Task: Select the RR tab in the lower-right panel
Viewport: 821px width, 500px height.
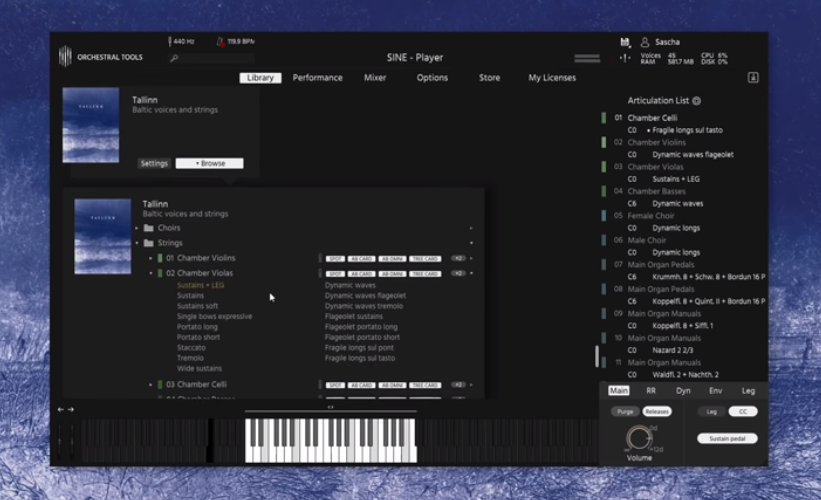Action: pyautogui.click(x=651, y=391)
